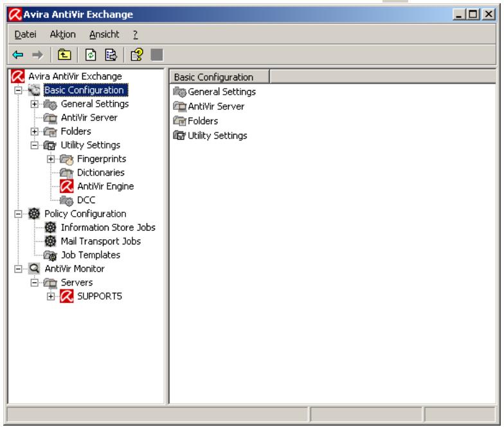Viewport: 504px width, 427px height.
Task: Open Utility Settings text in right pane
Action: click(x=217, y=135)
